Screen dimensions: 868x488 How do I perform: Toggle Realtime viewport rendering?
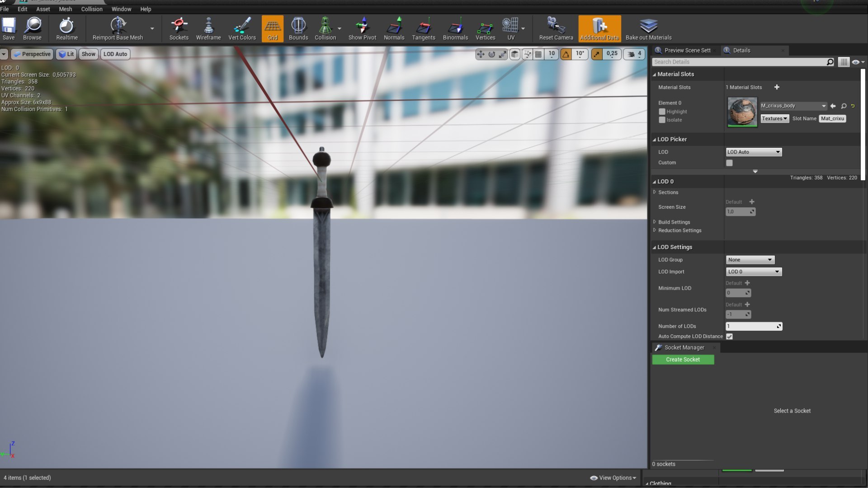pyautogui.click(x=67, y=29)
